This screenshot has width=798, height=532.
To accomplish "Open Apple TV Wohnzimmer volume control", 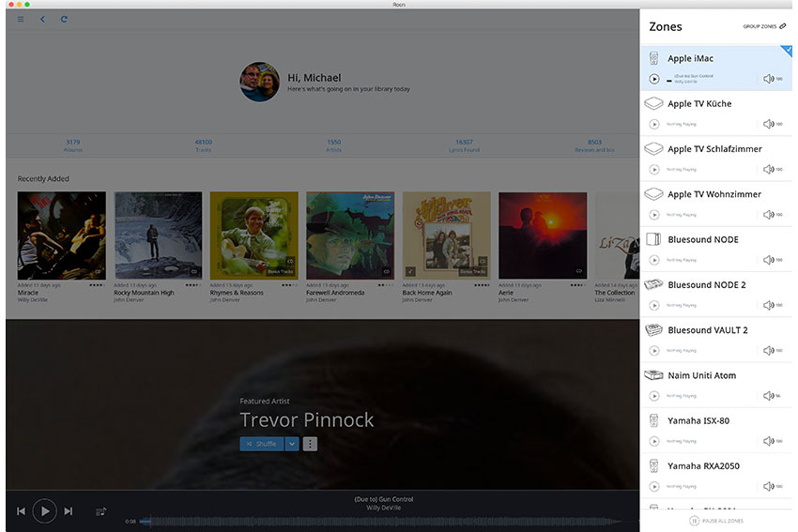I will tap(769, 215).
